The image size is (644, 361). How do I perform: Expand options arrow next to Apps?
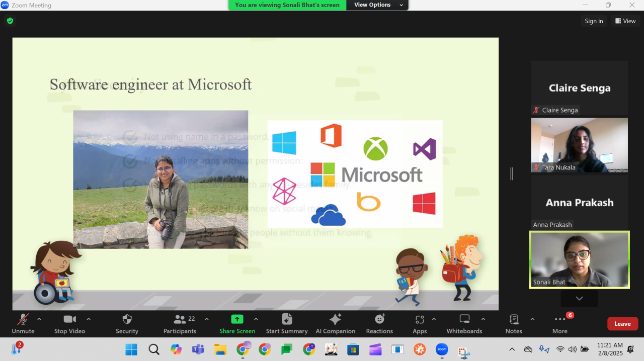pyautogui.click(x=434, y=319)
